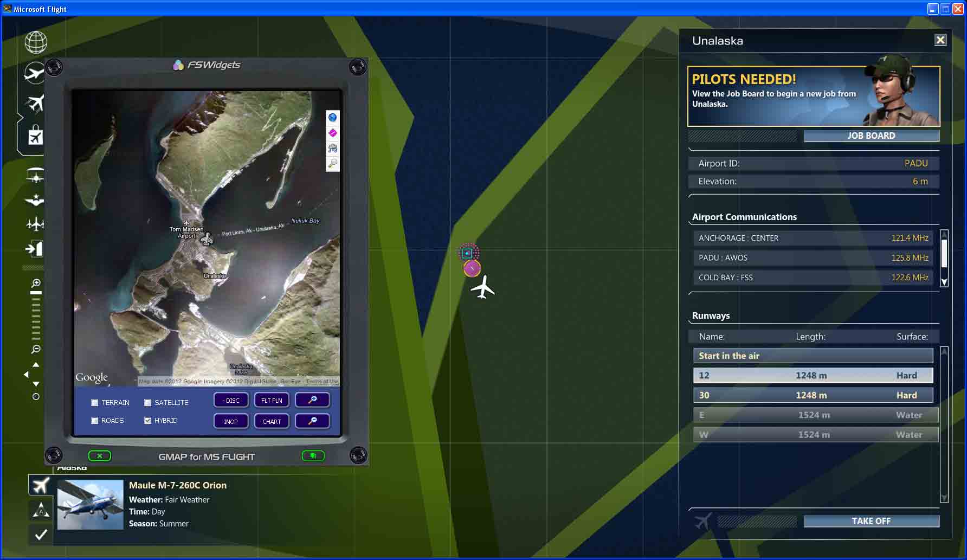
Task: Click the blue globe icon in GMAP
Action: pyautogui.click(x=332, y=117)
